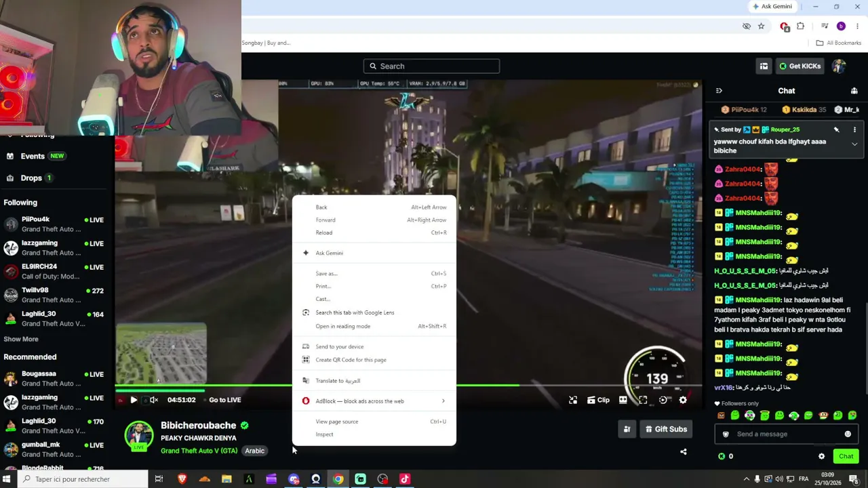Open Chrome media controls icon
This screenshot has width=868, height=488.
pos(825,26)
